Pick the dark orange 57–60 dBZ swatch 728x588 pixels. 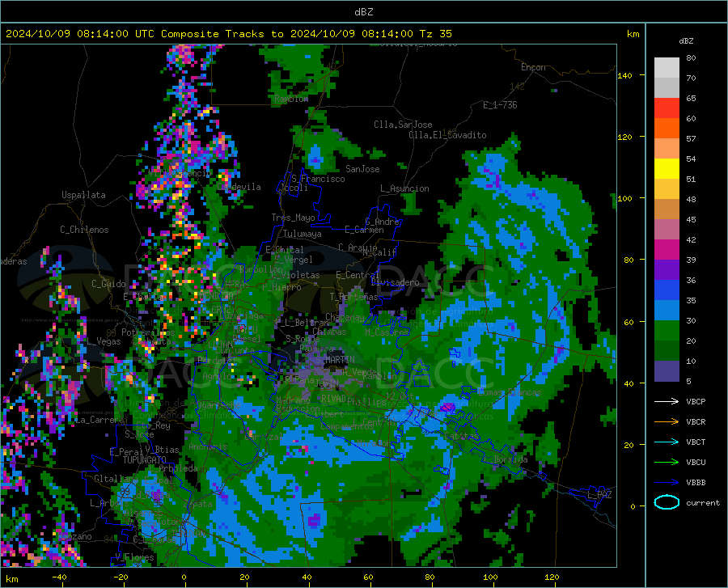pos(667,129)
